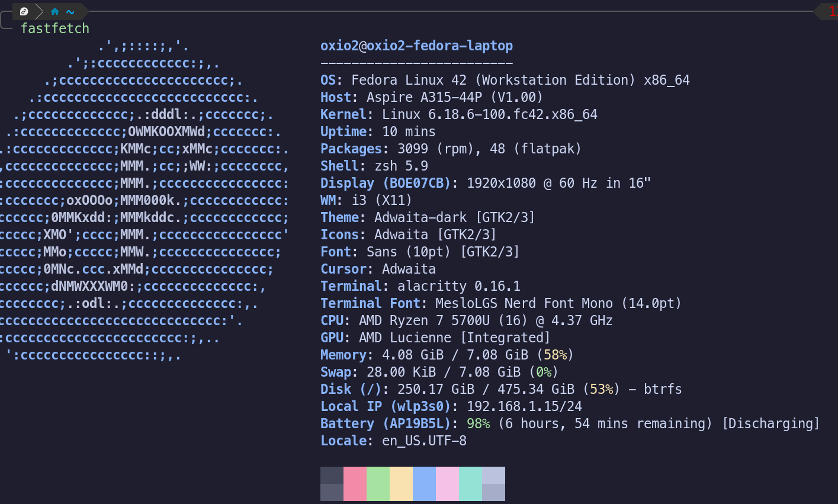Select the blue color swatch in the palette

(425, 483)
